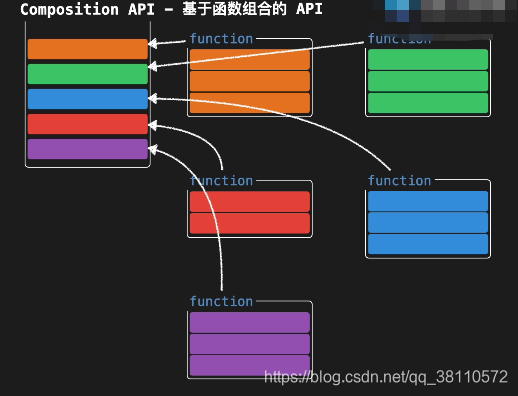Select the purple bar in the left stack
This screenshot has width=518, height=396.
(88, 149)
